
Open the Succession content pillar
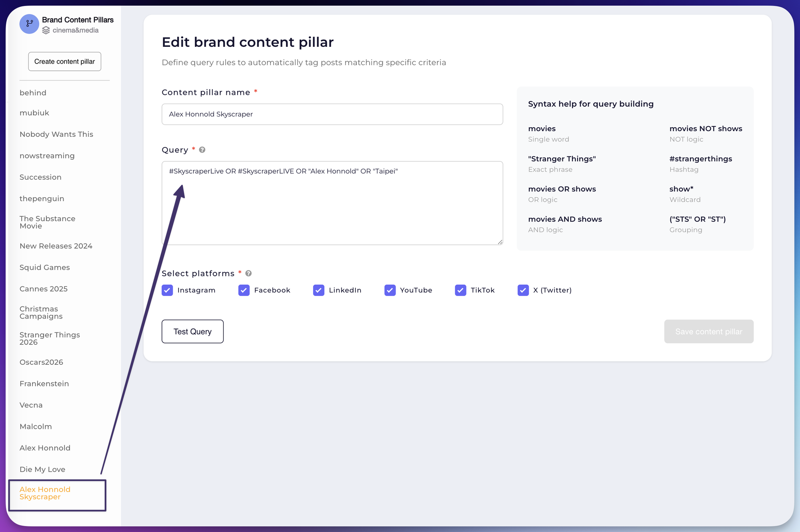(40, 177)
